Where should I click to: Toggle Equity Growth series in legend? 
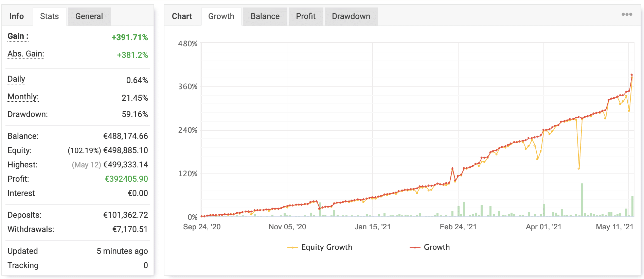coord(320,247)
